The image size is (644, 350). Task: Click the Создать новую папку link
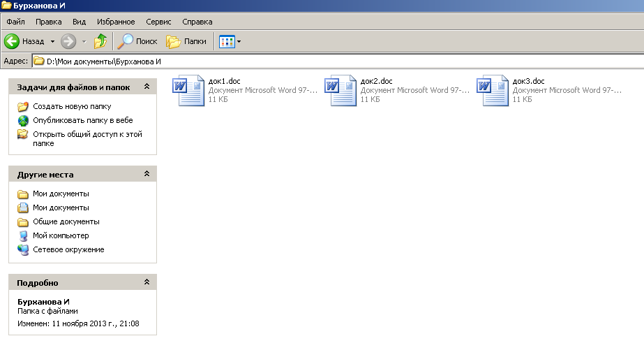pos(72,106)
